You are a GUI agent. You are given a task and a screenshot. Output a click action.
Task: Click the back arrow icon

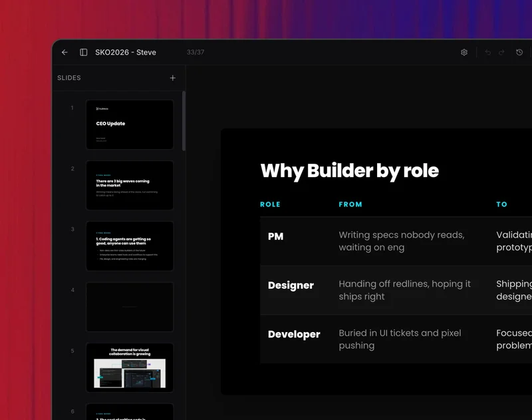pos(65,53)
